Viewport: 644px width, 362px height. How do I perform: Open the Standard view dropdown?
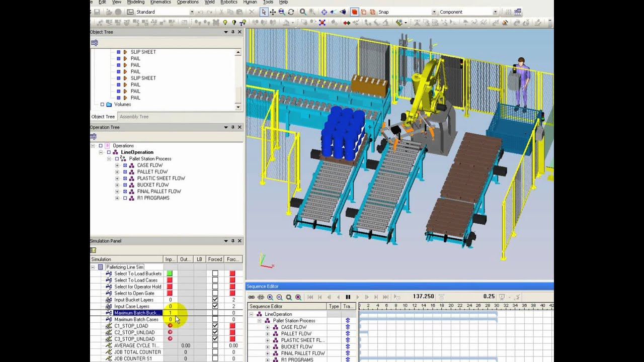click(192, 12)
